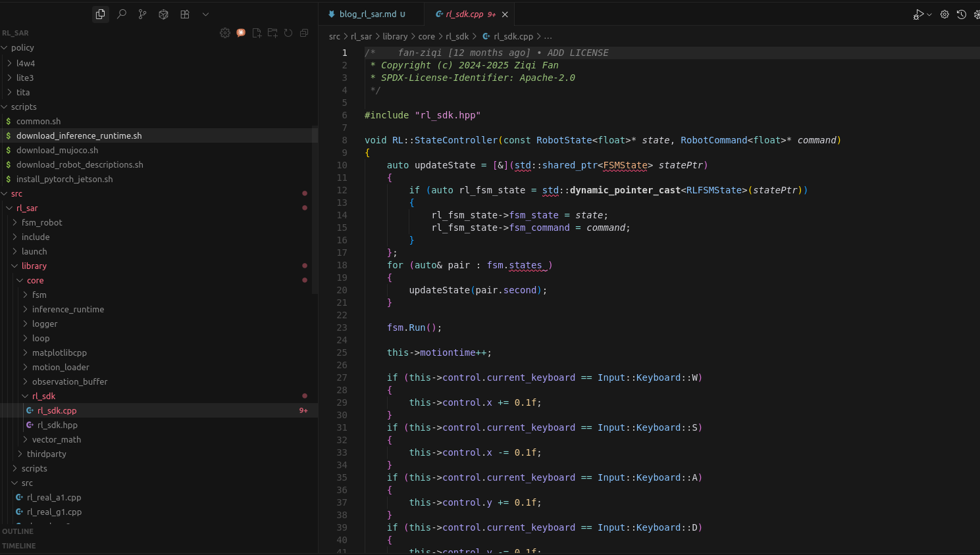980x555 pixels.
Task: Click 'core' breadcrumb segment
Action: tap(426, 37)
